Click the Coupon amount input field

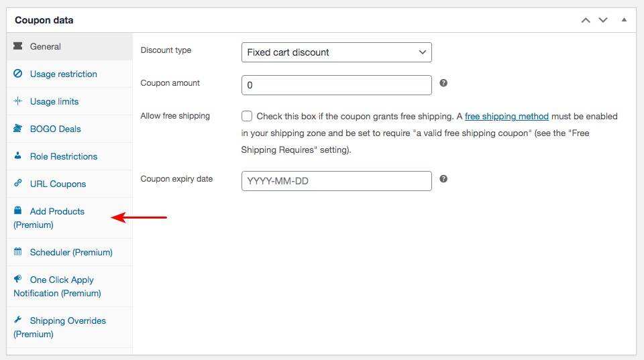(336, 85)
